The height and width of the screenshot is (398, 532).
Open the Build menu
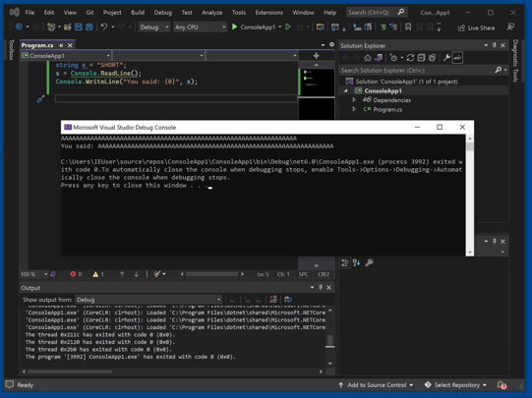(138, 13)
